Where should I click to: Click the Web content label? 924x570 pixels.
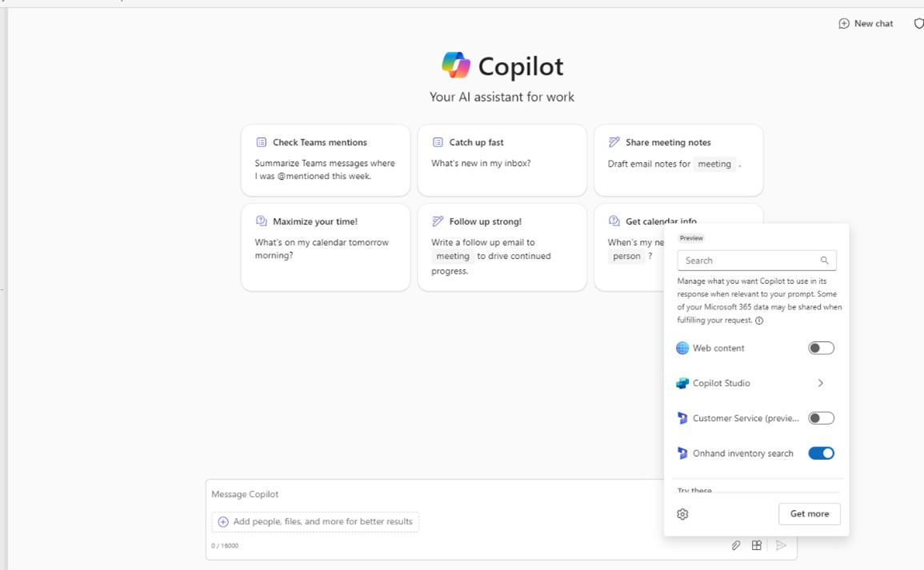click(x=718, y=348)
